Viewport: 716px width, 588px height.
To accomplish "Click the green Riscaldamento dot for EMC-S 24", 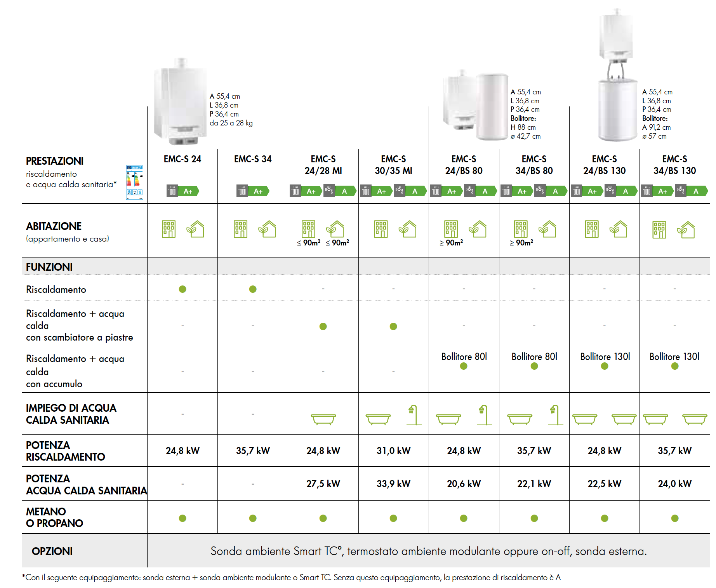I will click(182, 289).
